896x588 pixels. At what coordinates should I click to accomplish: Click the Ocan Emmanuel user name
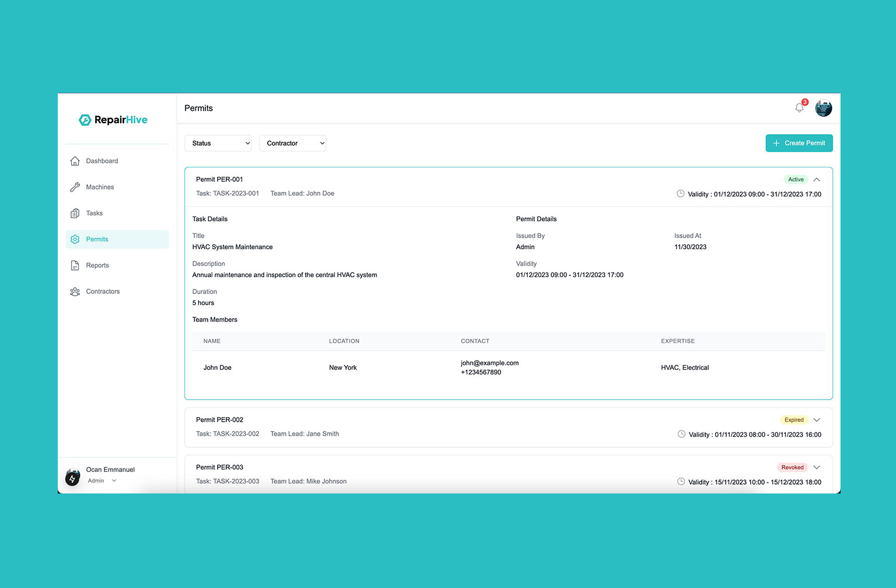click(110, 470)
